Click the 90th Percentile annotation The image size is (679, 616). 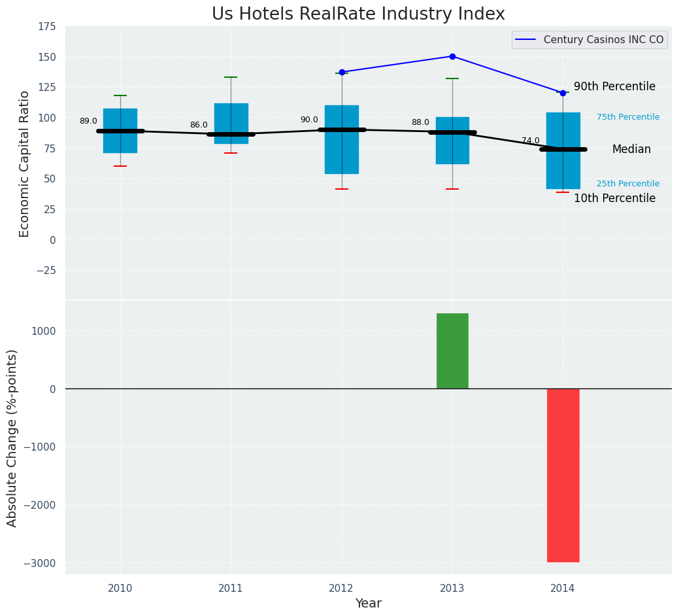614,86
